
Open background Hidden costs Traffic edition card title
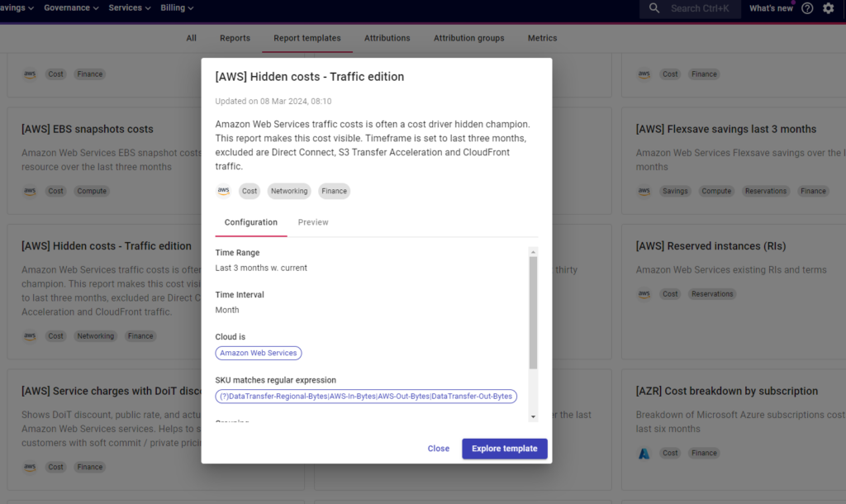click(107, 246)
